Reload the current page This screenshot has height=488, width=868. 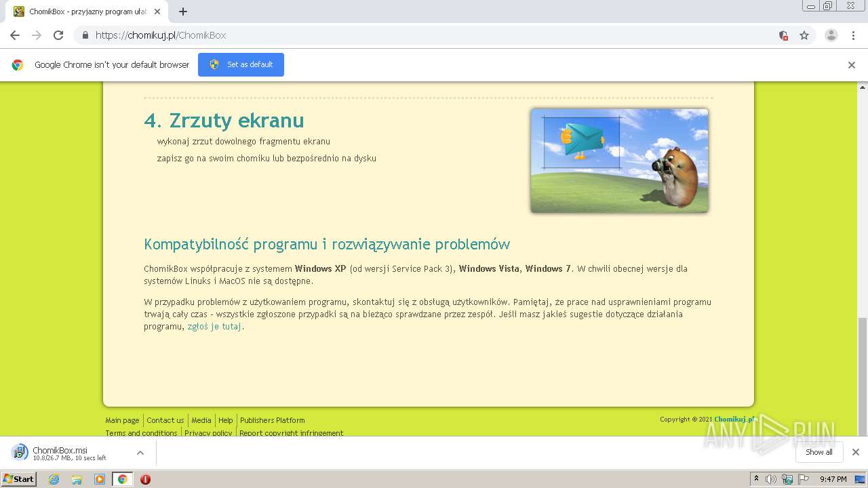tap(58, 35)
